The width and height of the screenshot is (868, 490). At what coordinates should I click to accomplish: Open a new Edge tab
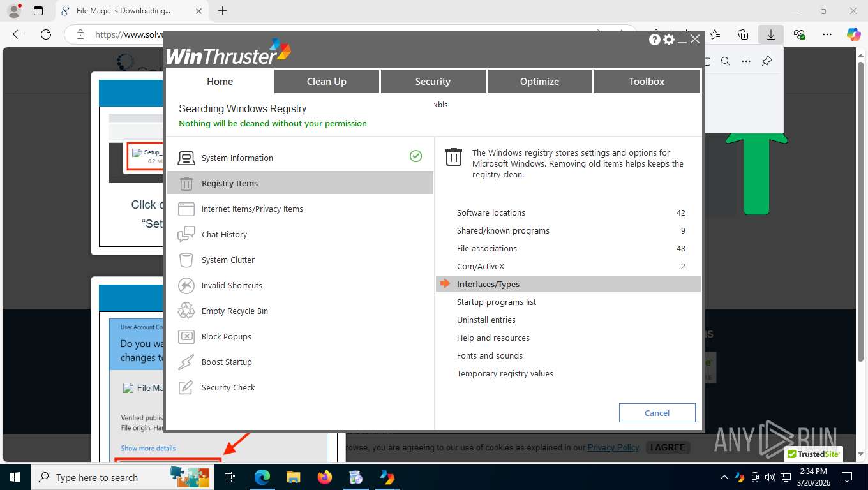tap(222, 11)
